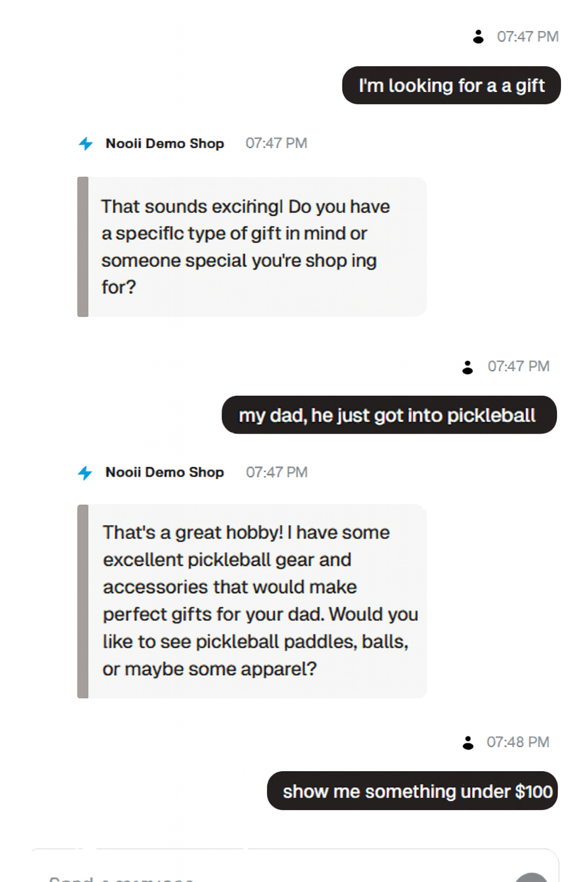Click the gray bar left of first reply
588x882 pixels.
click(83, 247)
